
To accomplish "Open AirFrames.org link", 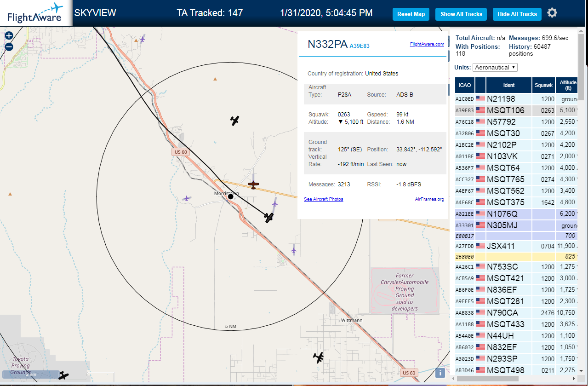I will click(x=429, y=199).
